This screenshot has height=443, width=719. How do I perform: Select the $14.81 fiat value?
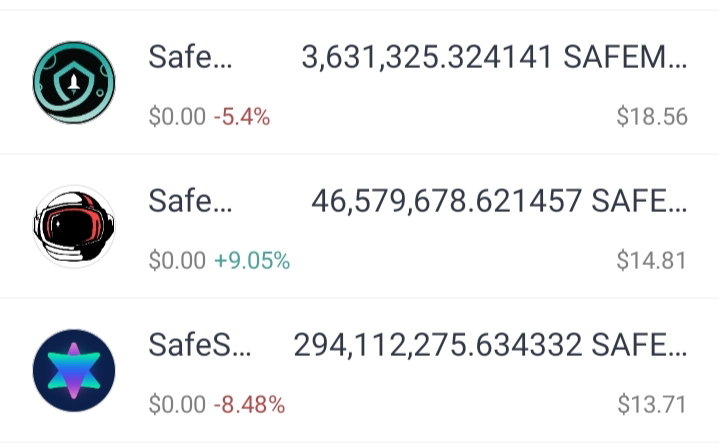pos(652,260)
